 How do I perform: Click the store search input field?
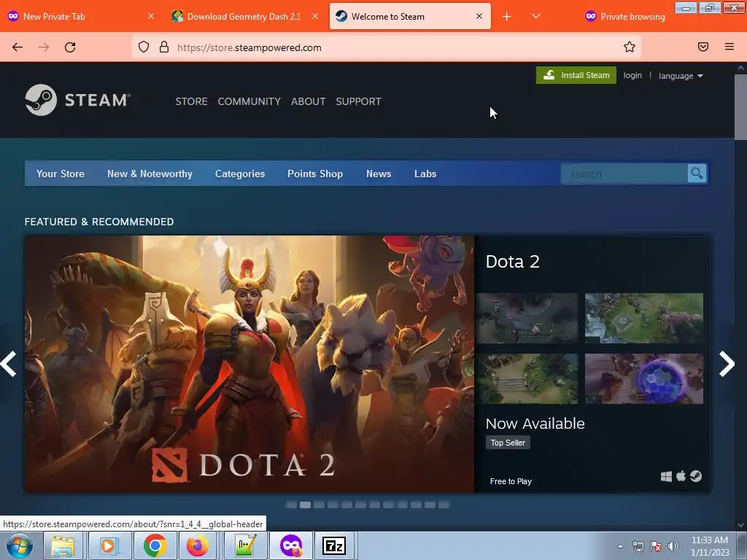click(x=624, y=174)
